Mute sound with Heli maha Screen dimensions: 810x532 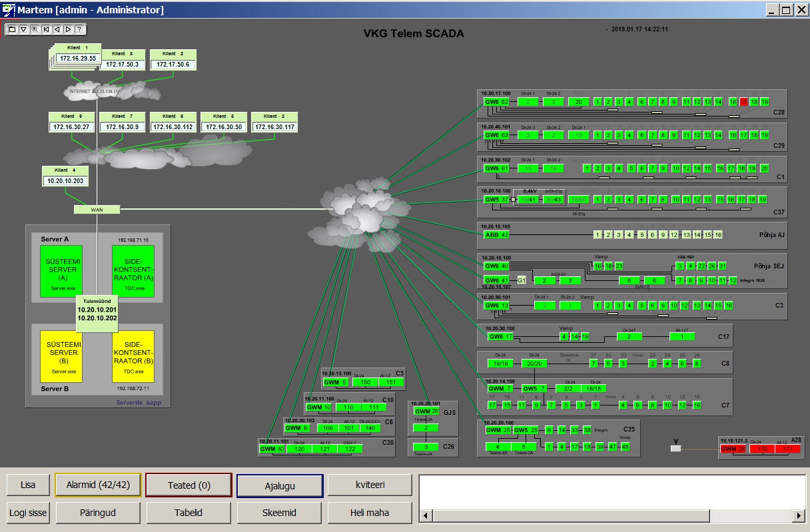click(x=370, y=513)
